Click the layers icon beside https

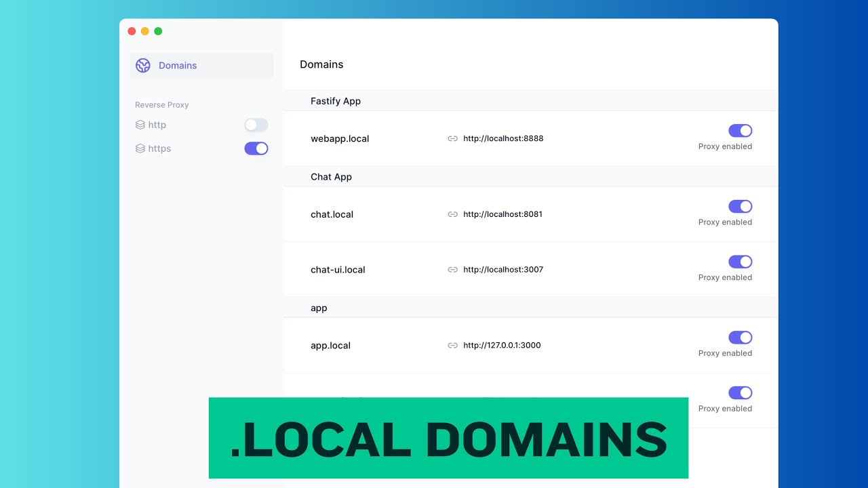coord(140,148)
